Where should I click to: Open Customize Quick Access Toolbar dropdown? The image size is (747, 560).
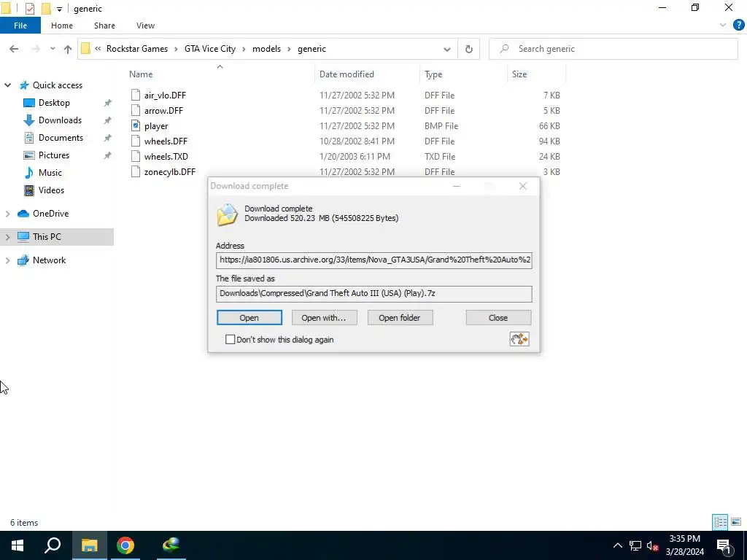59,9
